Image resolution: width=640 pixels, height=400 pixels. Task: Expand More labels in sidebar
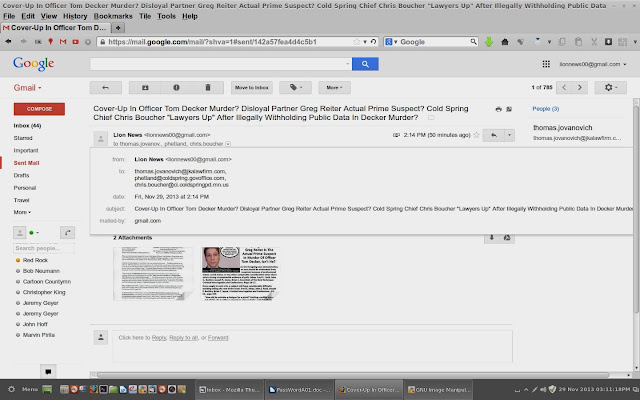click(x=22, y=212)
